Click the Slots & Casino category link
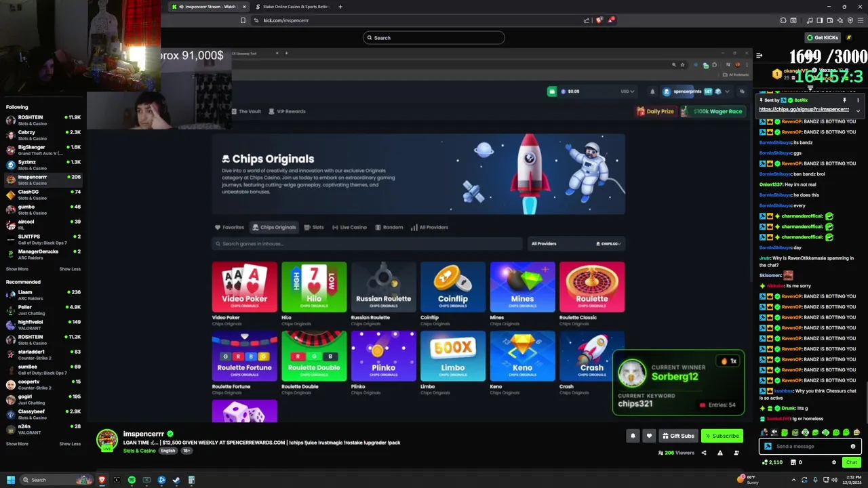Screen dimensions: 868x488 139,451
